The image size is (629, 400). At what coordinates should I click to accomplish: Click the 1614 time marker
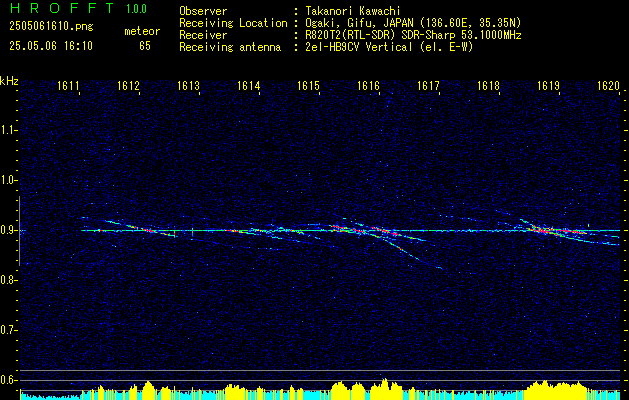pyautogui.click(x=249, y=86)
